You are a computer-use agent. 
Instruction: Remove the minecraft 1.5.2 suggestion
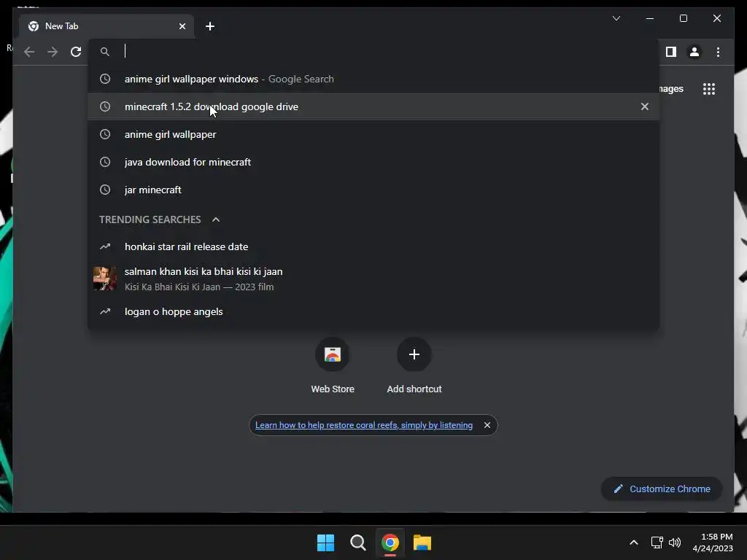[645, 106]
